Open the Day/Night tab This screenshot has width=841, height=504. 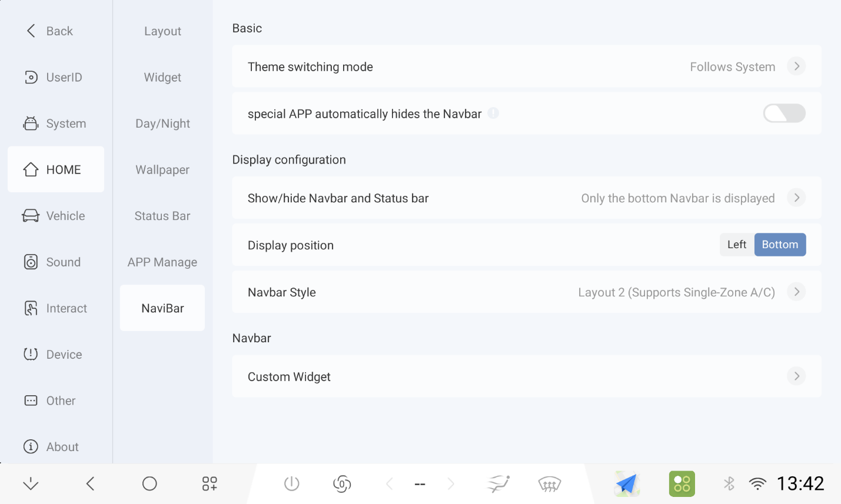click(x=162, y=124)
